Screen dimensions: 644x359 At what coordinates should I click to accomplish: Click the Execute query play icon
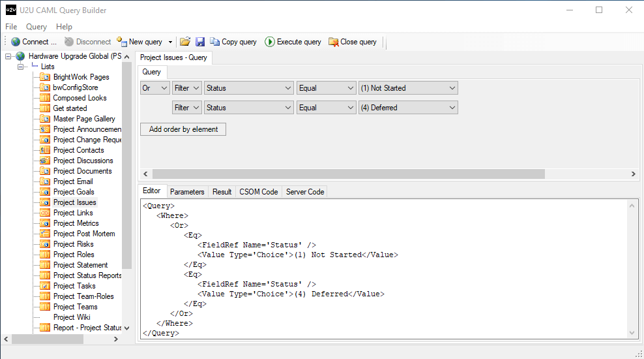[270, 42]
